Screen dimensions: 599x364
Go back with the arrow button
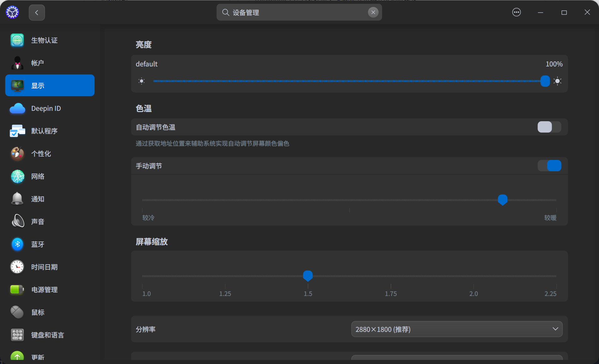(37, 13)
